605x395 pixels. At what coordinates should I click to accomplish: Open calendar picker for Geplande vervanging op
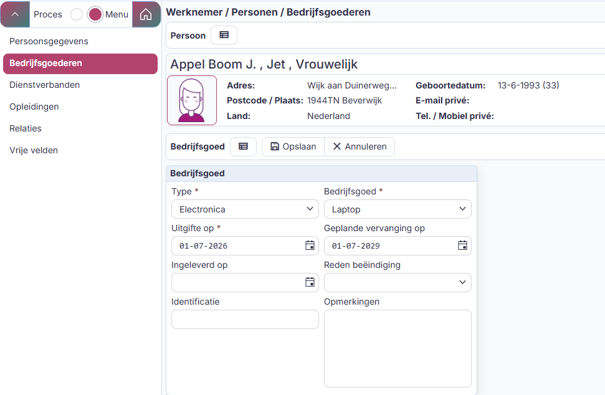click(462, 245)
